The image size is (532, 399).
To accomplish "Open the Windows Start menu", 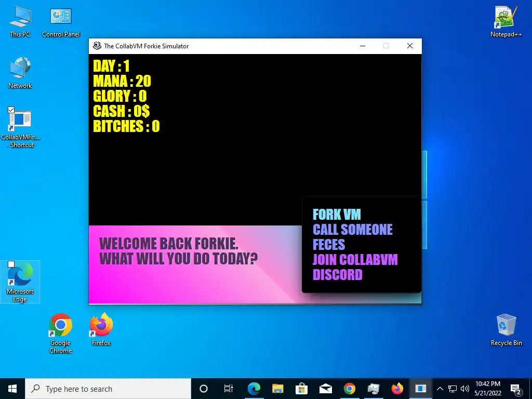I will 12,389.
